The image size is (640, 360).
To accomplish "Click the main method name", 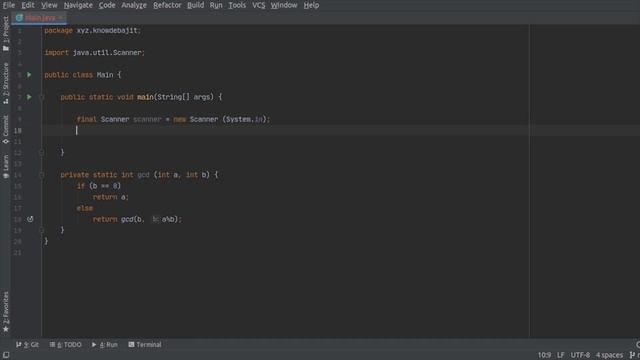I will pos(145,97).
